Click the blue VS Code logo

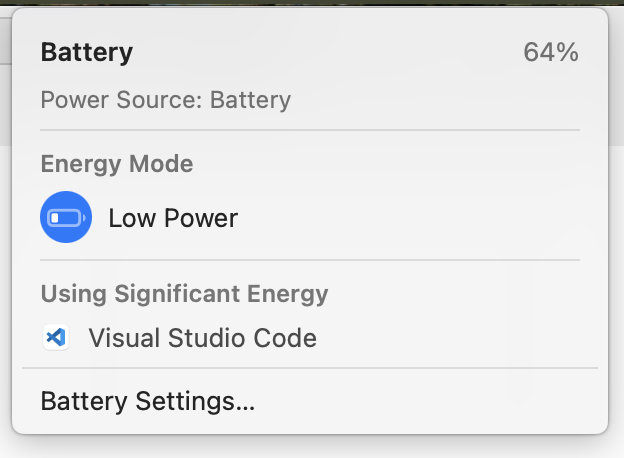pyautogui.click(x=56, y=338)
